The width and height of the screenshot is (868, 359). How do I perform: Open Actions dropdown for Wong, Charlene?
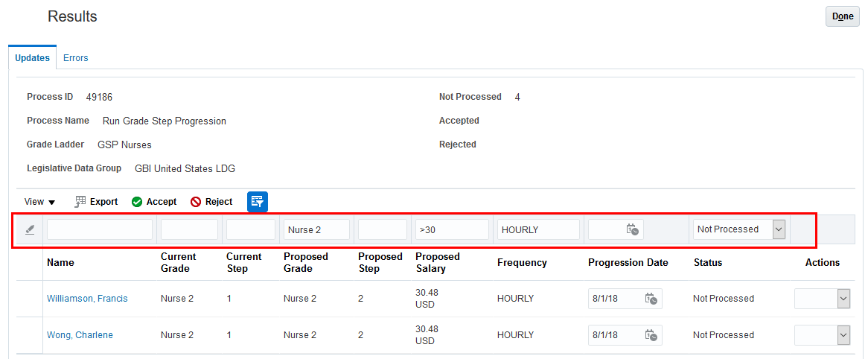tap(843, 335)
